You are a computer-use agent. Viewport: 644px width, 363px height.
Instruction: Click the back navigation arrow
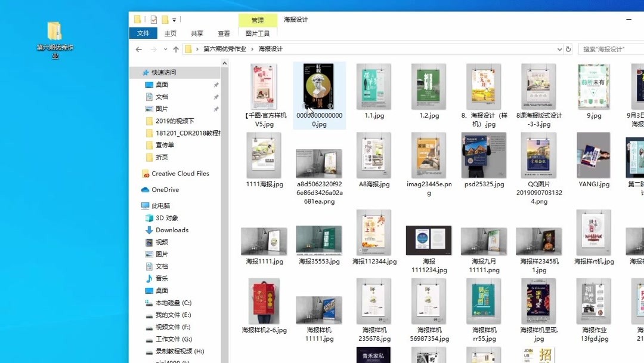click(138, 48)
